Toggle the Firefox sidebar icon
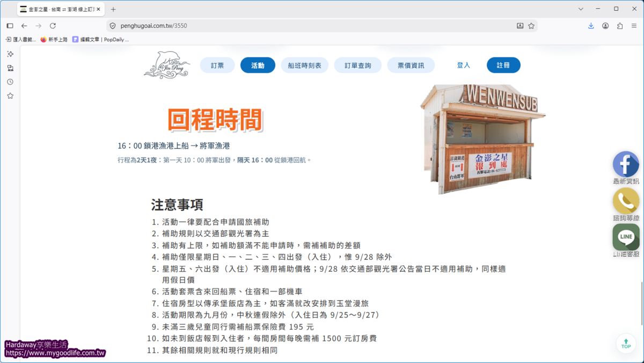The height and width of the screenshot is (363, 644). pos(10,26)
